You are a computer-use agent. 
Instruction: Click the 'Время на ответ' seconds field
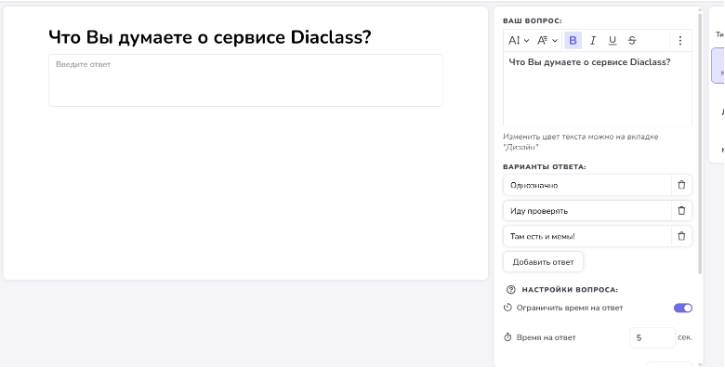tap(652, 337)
